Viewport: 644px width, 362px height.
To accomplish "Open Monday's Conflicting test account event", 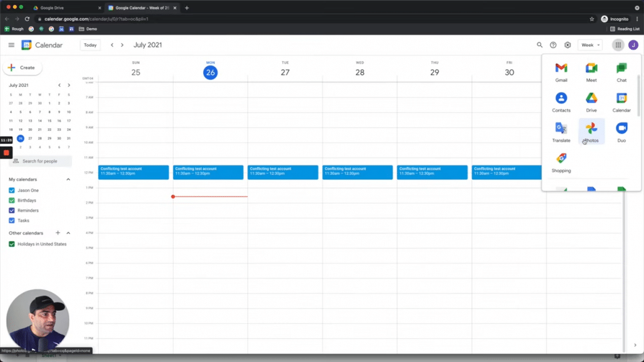I will pyautogui.click(x=208, y=172).
